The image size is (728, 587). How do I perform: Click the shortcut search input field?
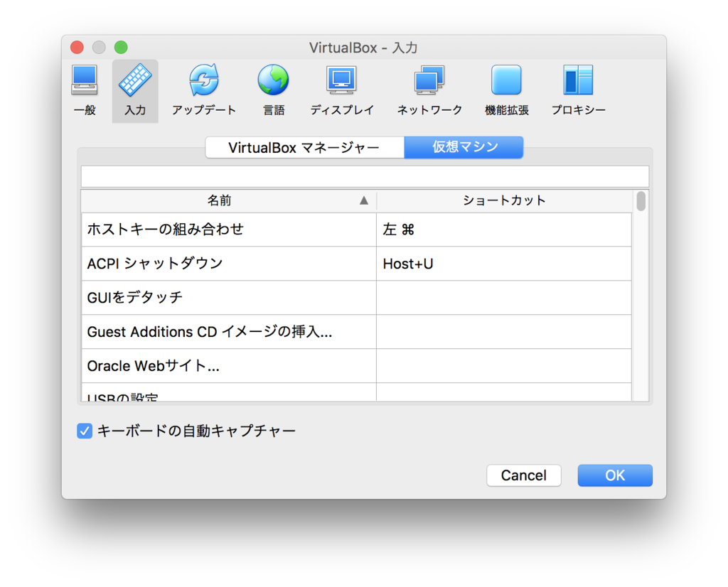[365, 176]
